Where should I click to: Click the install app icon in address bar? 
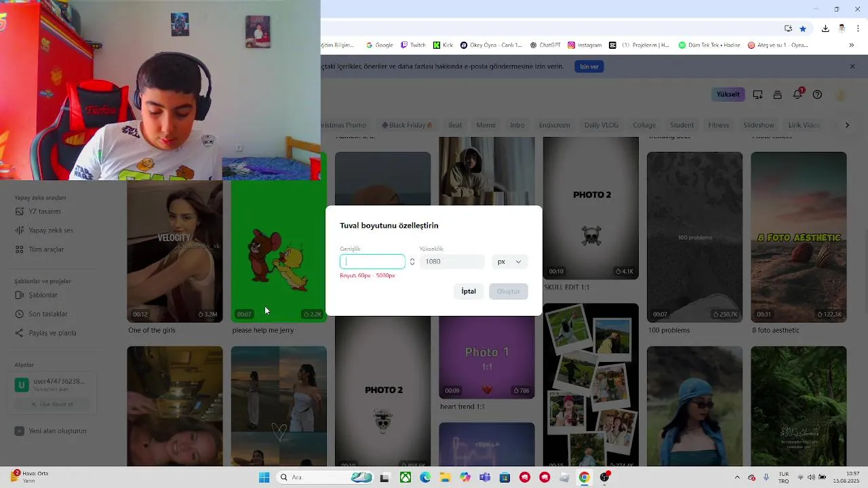coord(788,28)
